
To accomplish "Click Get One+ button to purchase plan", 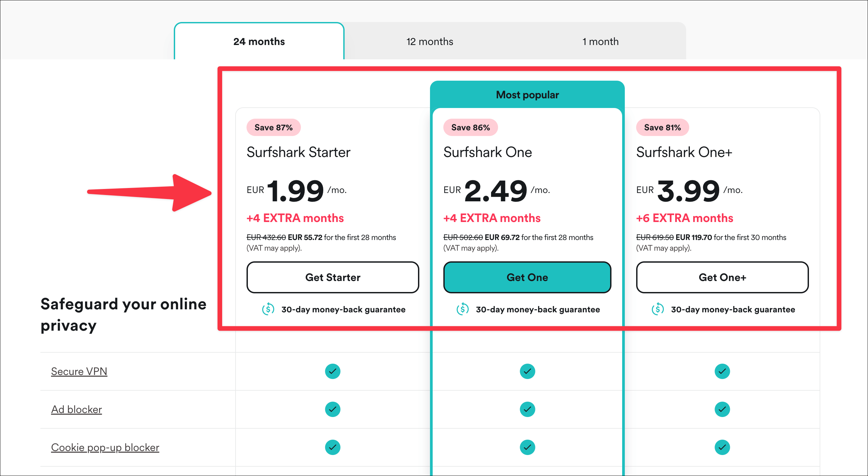I will coord(723,277).
